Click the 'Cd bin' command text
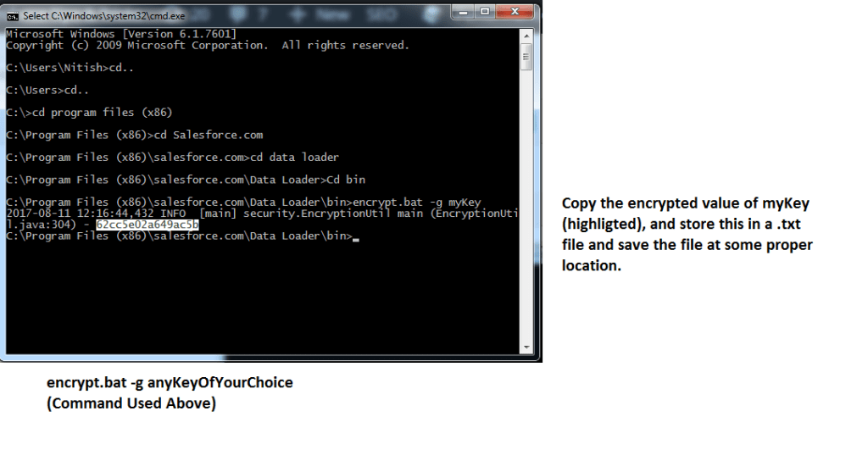Viewport: 868px width, 450px height. [346, 180]
